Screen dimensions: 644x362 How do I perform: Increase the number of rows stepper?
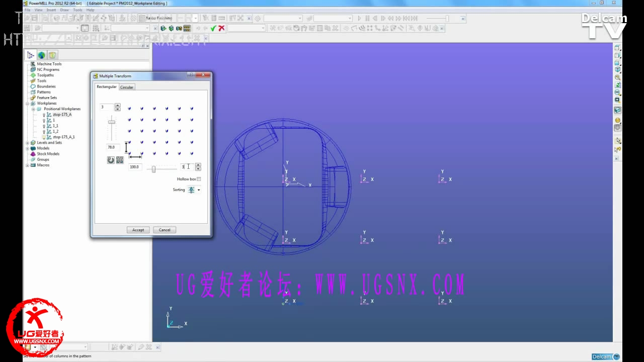117,106
